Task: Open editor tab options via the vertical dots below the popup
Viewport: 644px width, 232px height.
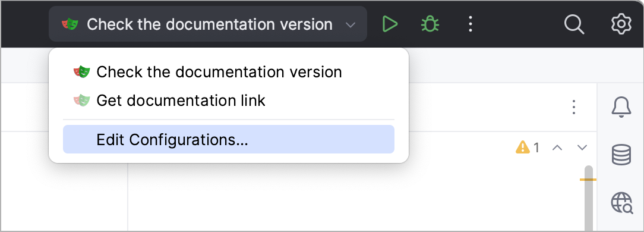Action: pos(574,107)
